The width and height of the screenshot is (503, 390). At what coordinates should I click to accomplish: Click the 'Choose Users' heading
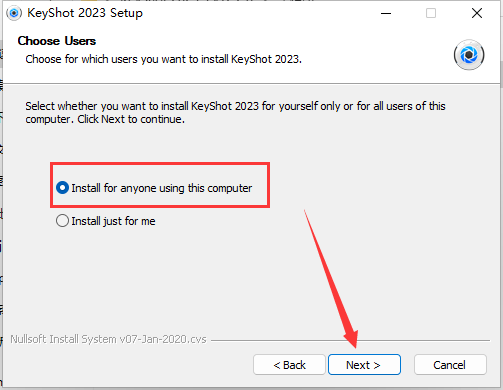[57, 41]
